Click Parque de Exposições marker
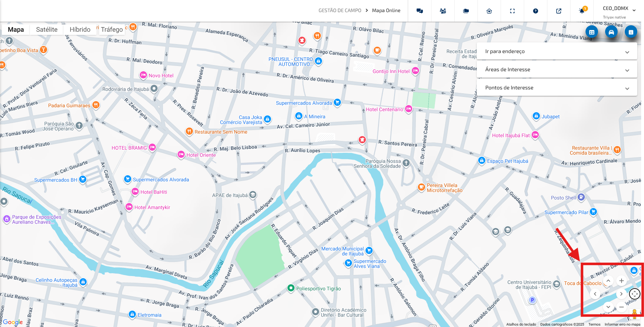Image resolution: width=644 pixels, height=327 pixels. 7,219
